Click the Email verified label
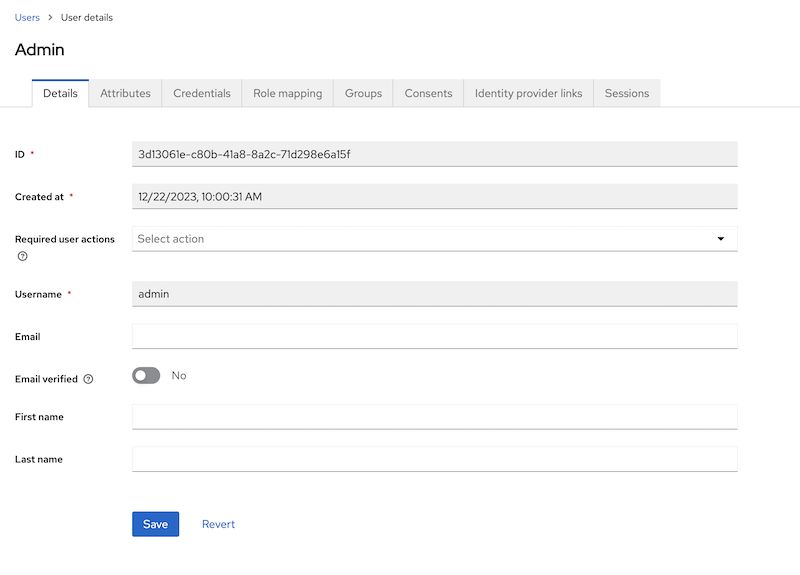This screenshot has height=575, width=800. pyautogui.click(x=46, y=379)
